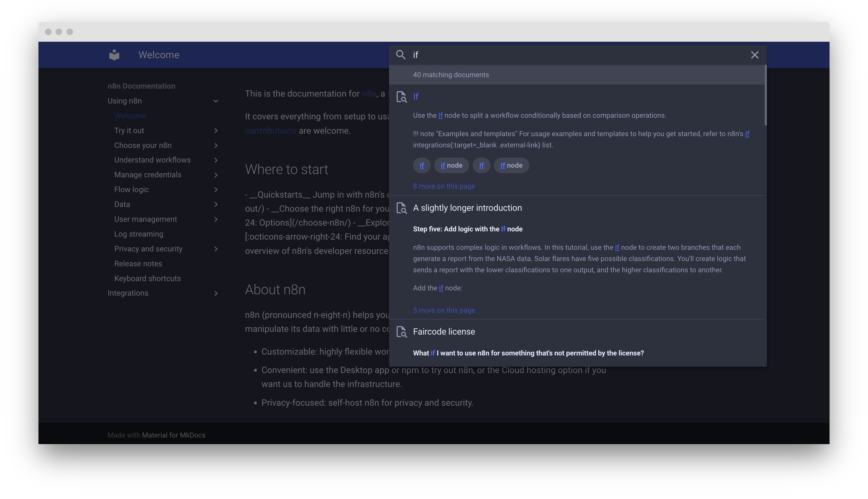Screen dimensions: 868x499
Task: Open the 8 more on this page link
Action: click(x=444, y=186)
